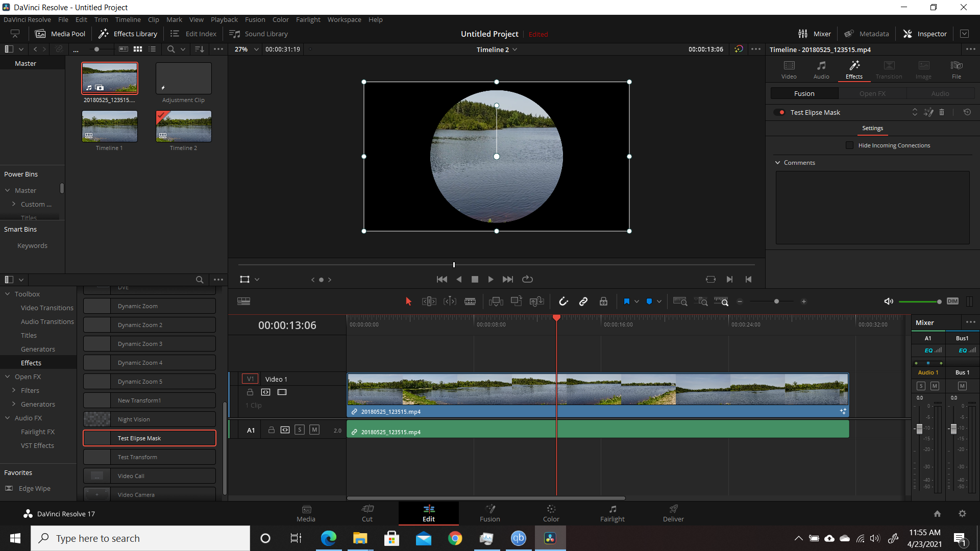Click the Detail Zoom icon
This screenshot has width=980, height=551.
(701, 302)
